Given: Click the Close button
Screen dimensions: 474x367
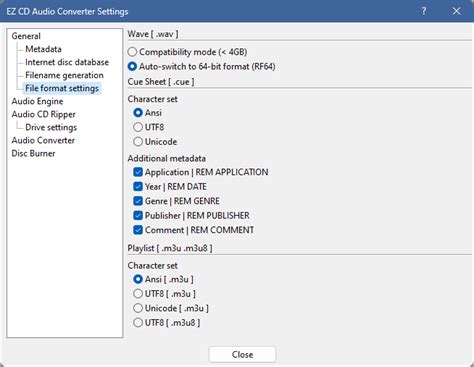Looking at the screenshot, I should pos(242,354).
